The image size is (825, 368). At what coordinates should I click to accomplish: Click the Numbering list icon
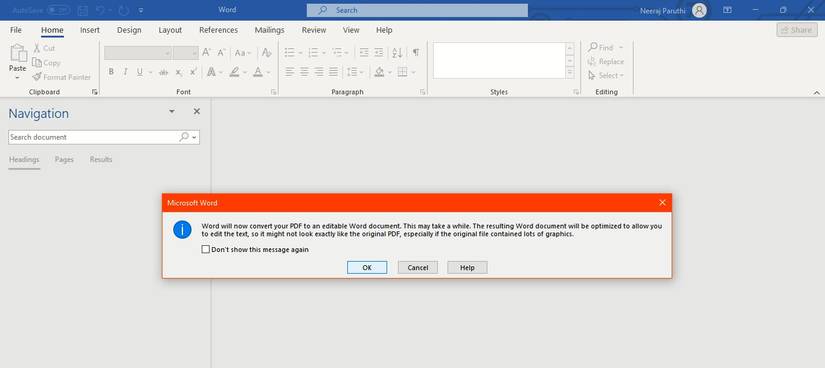pos(313,53)
